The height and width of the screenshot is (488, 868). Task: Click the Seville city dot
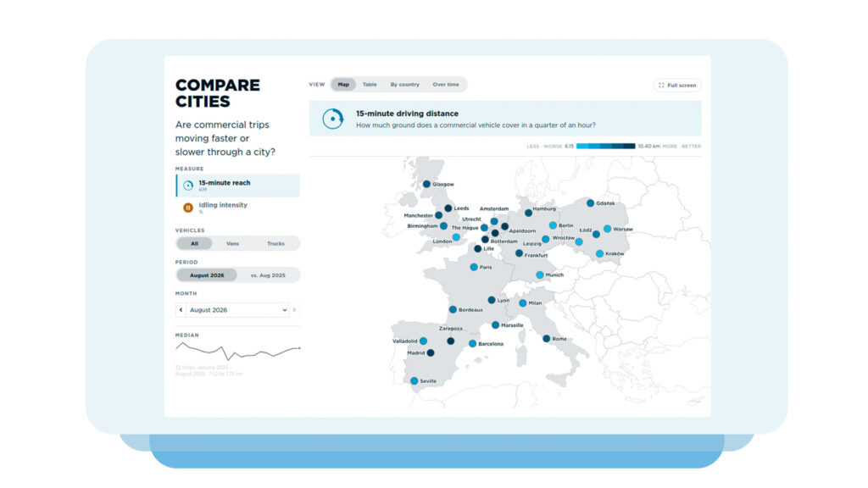click(x=414, y=381)
